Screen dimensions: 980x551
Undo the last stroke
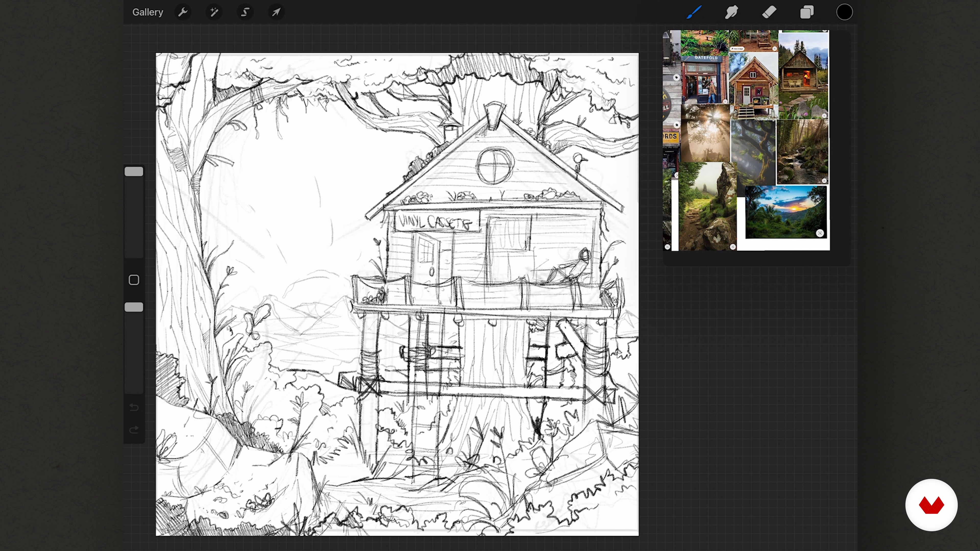coord(134,407)
